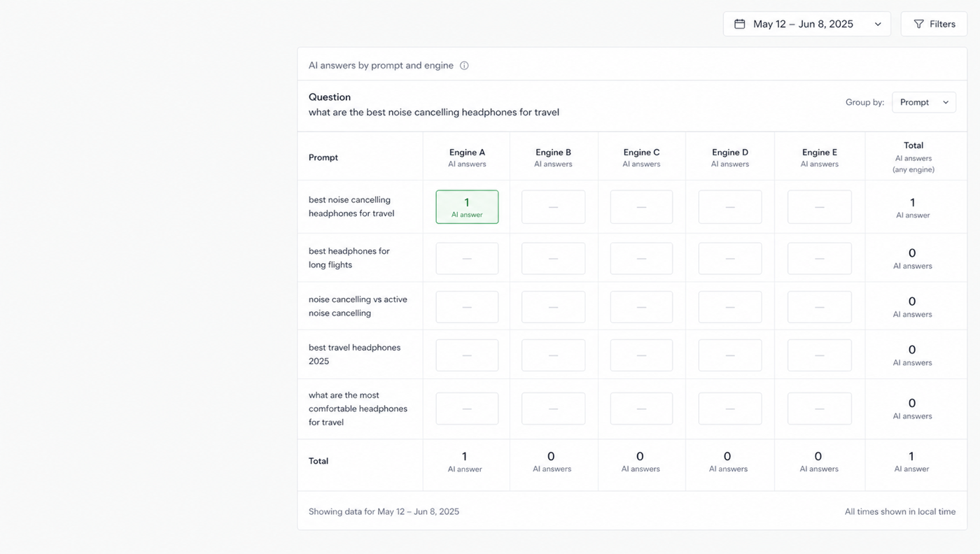Choose Engine D cell for 'best travel headphones 2025'
Image resolution: width=980 pixels, height=554 pixels.
click(x=730, y=355)
